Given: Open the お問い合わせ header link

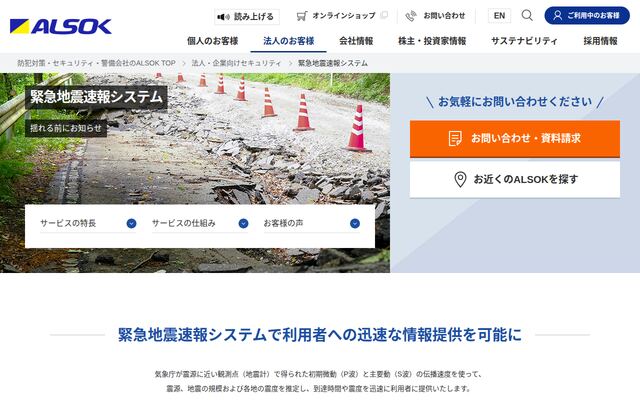Looking at the screenshot, I should pos(436,16).
